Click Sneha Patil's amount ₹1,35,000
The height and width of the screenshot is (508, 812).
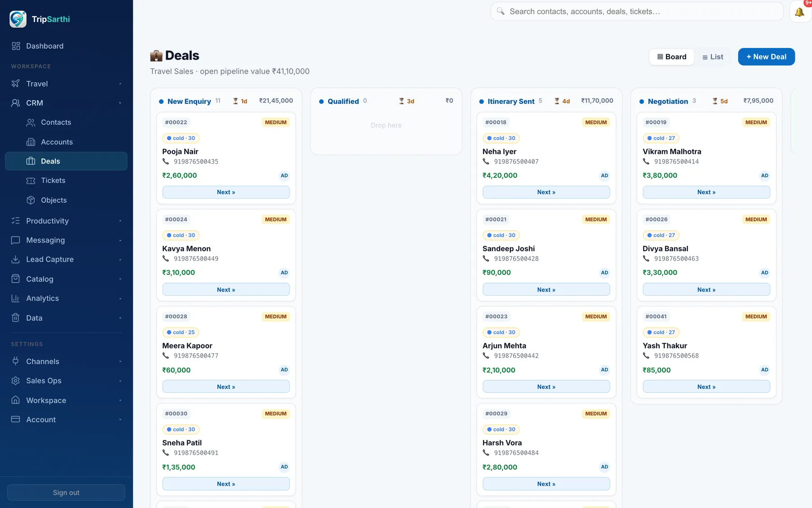(x=179, y=467)
